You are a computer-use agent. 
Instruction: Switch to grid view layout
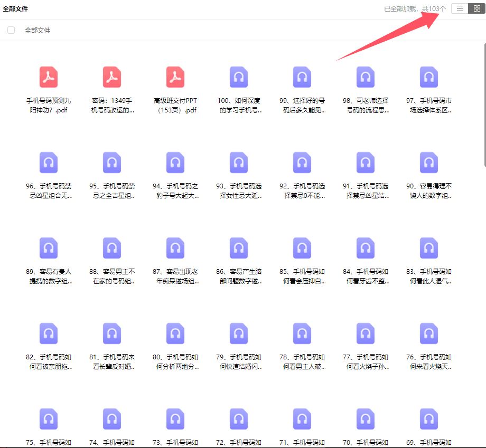pyautogui.click(x=476, y=8)
